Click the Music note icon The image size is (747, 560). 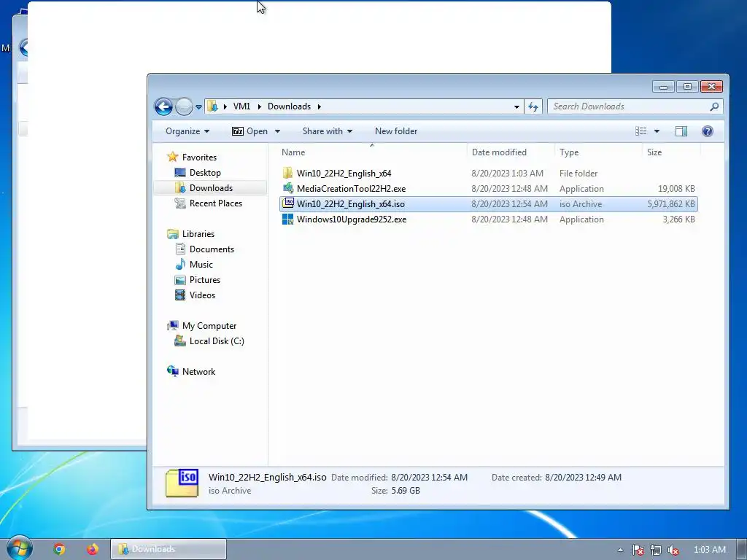pyautogui.click(x=180, y=264)
